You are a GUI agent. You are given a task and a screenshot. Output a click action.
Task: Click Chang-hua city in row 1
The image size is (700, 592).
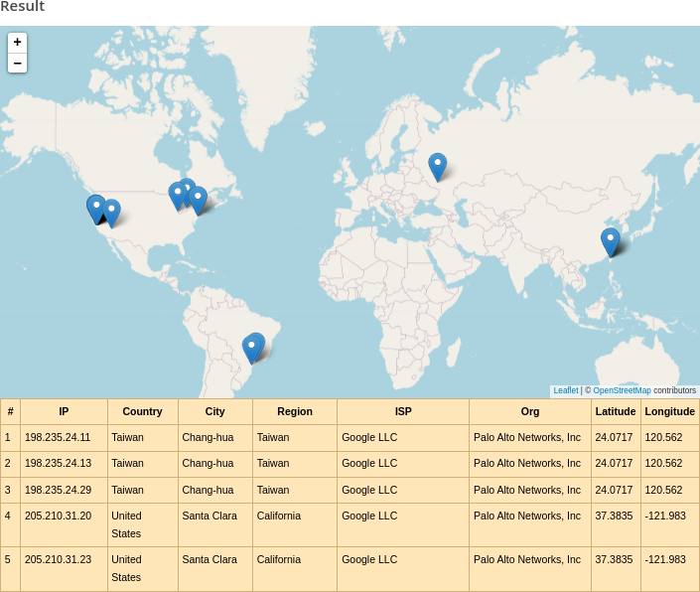(208, 437)
